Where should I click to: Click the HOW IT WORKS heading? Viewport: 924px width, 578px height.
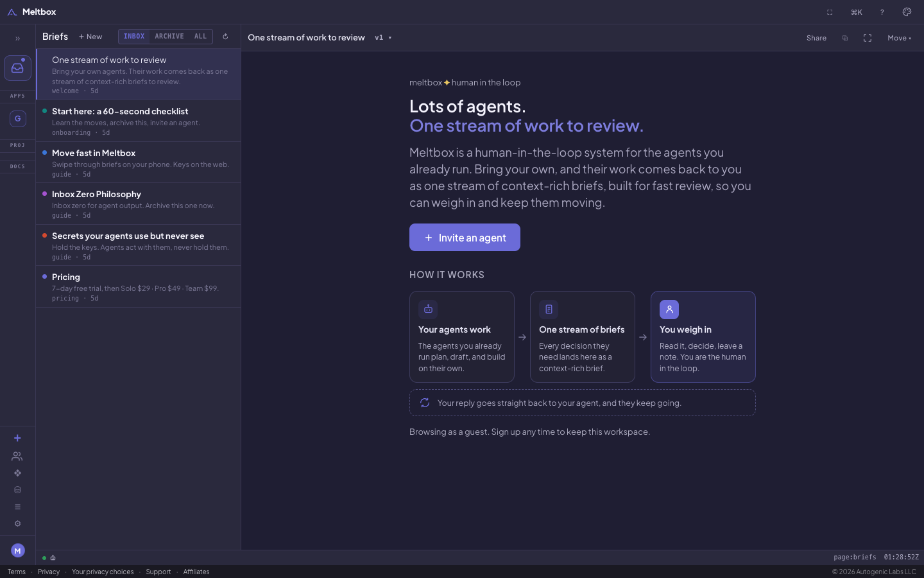coord(447,275)
